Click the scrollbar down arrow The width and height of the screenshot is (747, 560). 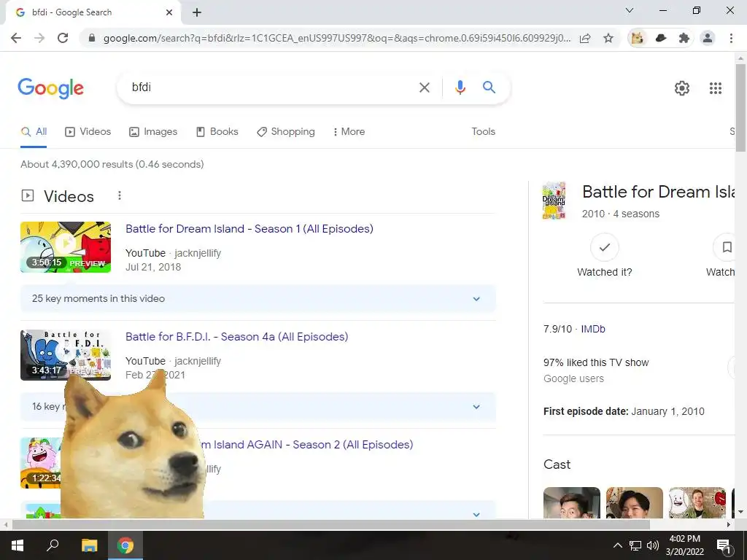tap(741, 513)
